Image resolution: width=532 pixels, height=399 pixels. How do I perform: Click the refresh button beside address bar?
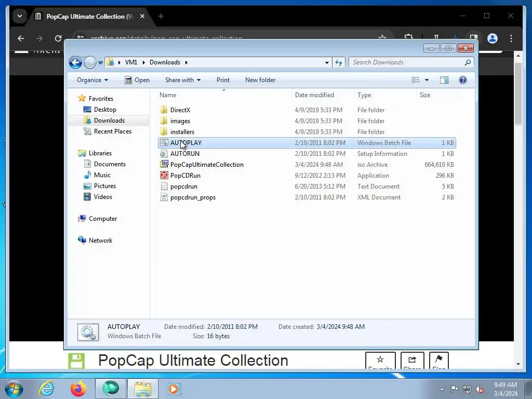pyautogui.click(x=339, y=62)
